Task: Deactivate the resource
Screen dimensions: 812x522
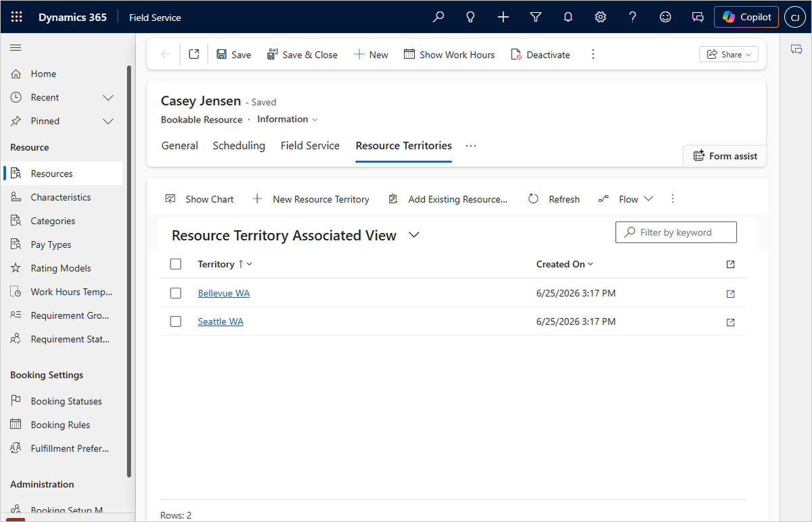Action: (541, 55)
